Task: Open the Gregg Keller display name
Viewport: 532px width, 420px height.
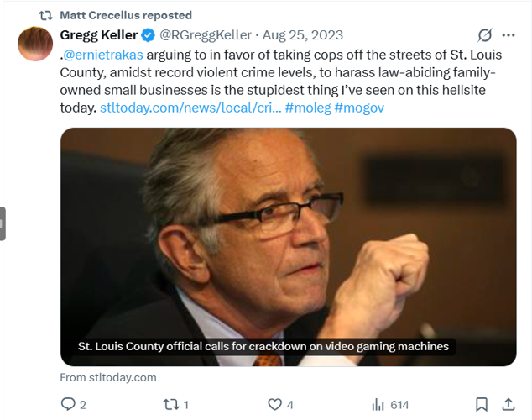Action: (x=99, y=35)
